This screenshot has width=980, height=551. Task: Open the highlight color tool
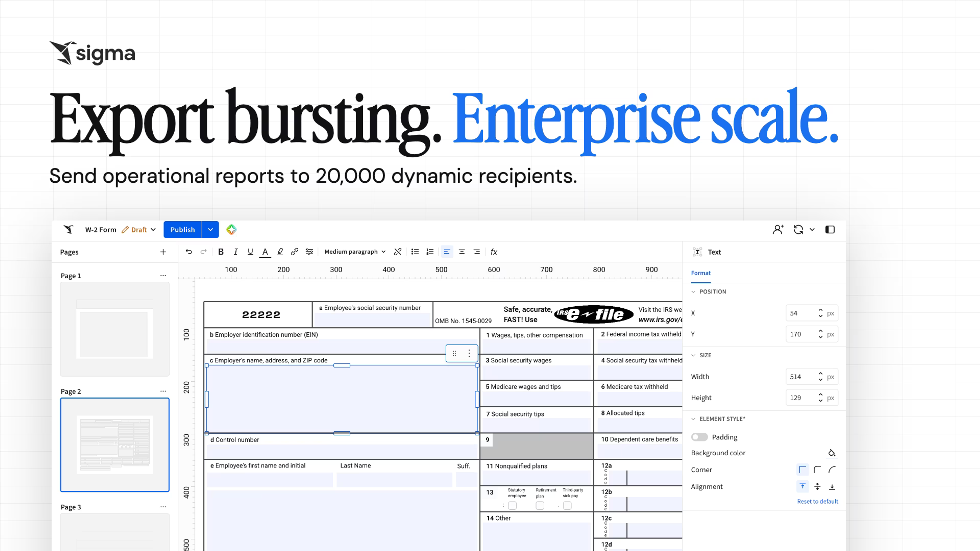(x=280, y=252)
